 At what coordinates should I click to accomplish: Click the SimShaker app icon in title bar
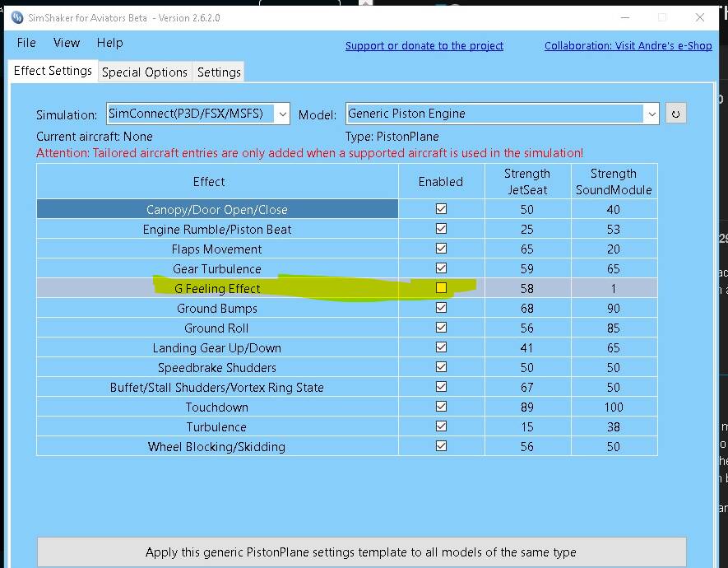(17, 17)
